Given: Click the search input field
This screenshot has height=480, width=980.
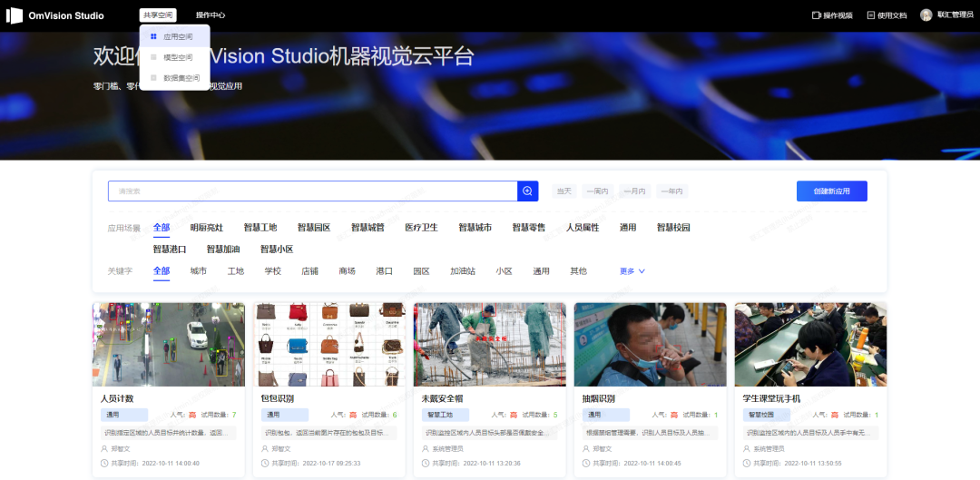Looking at the screenshot, I should click(312, 191).
